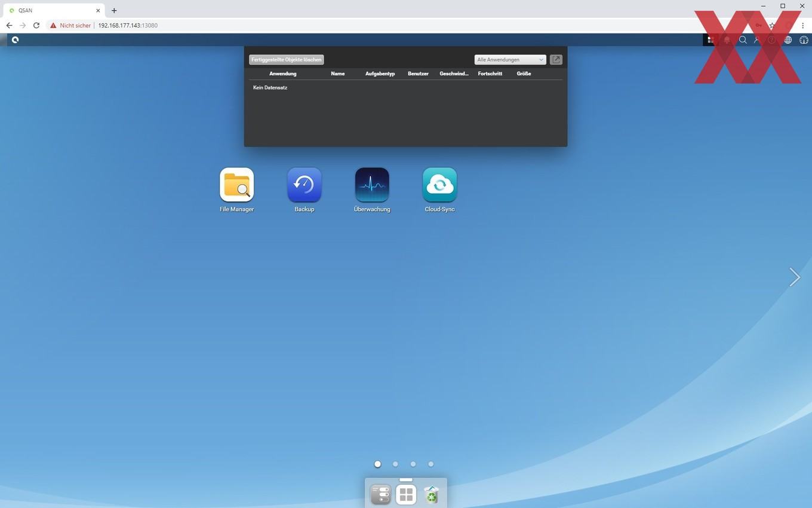Open the user account menu icon

click(757, 40)
